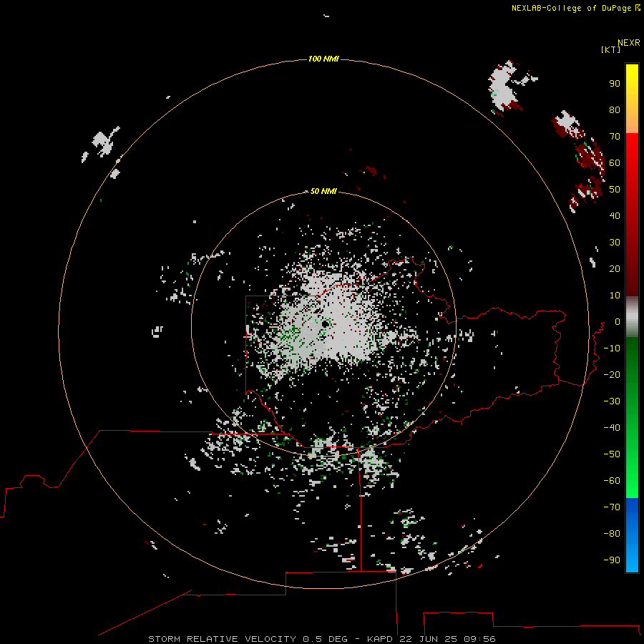Viewport: 644px width, 644px height.
Task: Click the 60 knot scale label
Action: (x=615, y=162)
